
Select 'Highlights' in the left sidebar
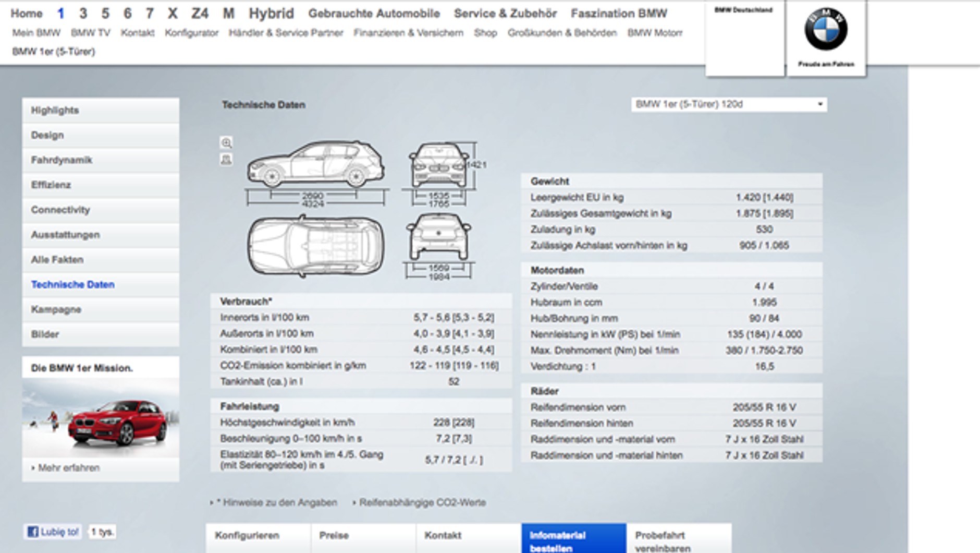[x=55, y=110]
